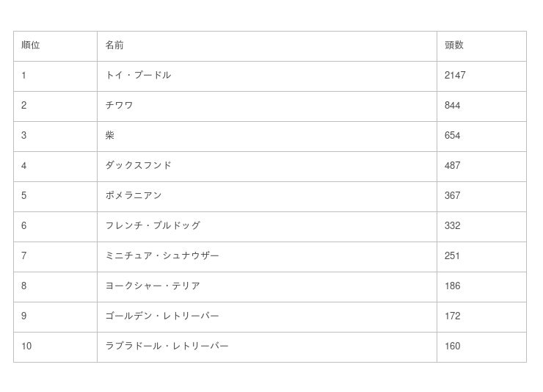
Task: Select the ヨークシャー・テリア cell
Action: (153, 286)
